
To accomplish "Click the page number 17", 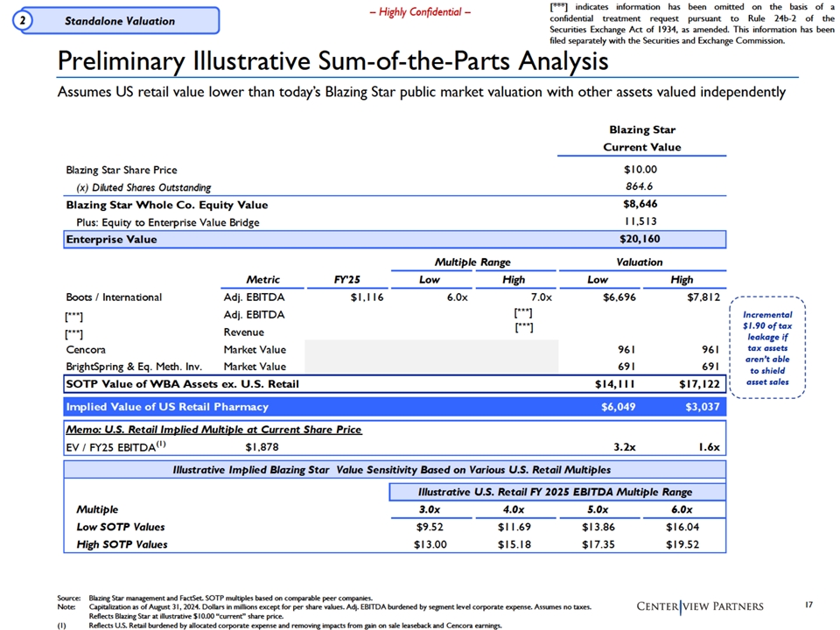I will click(x=808, y=605).
